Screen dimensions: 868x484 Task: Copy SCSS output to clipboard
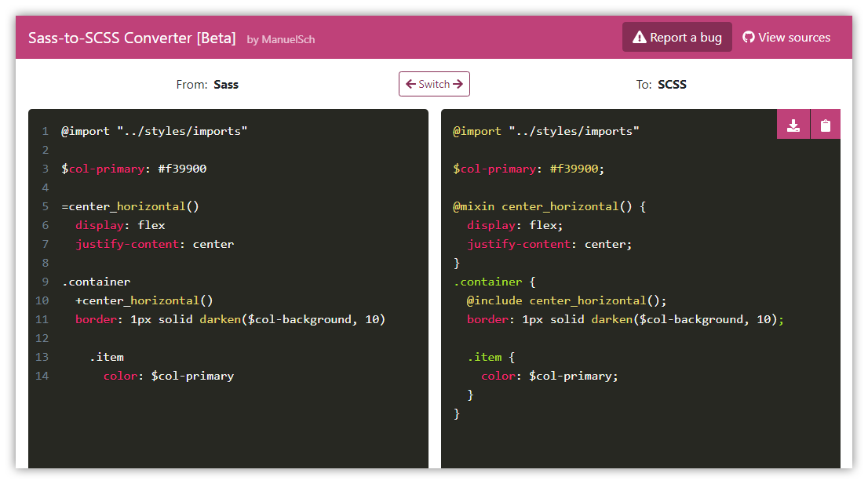[826, 125]
